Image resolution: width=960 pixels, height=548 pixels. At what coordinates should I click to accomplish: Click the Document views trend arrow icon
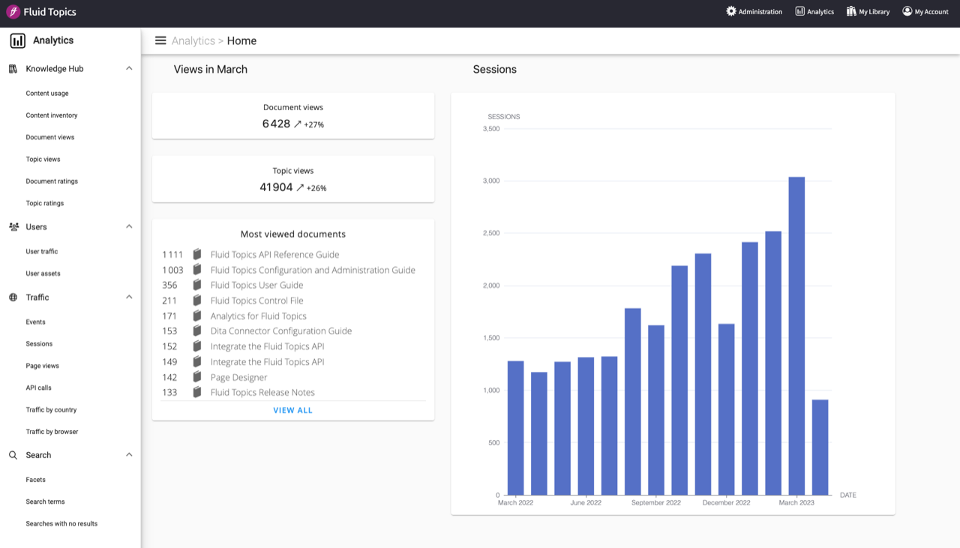pyautogui.click(x=298, y=124)
